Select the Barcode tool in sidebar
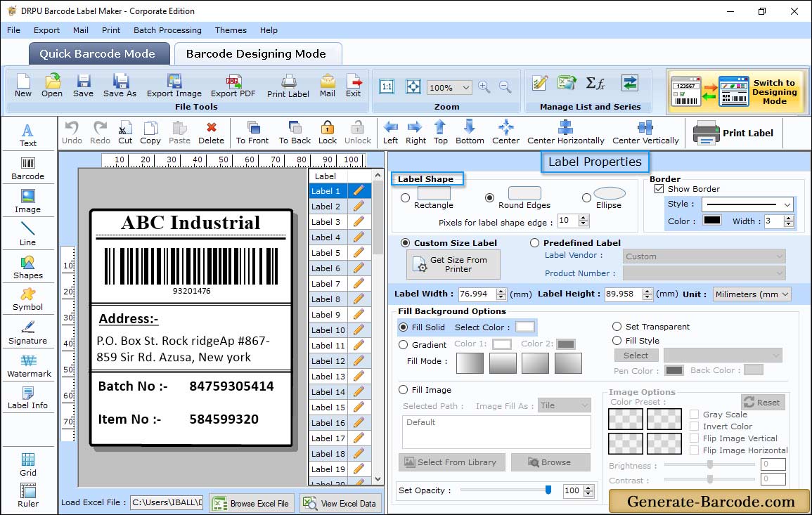Screen dimensions: 812x515 pyautogui.click(x=27, y=169)
